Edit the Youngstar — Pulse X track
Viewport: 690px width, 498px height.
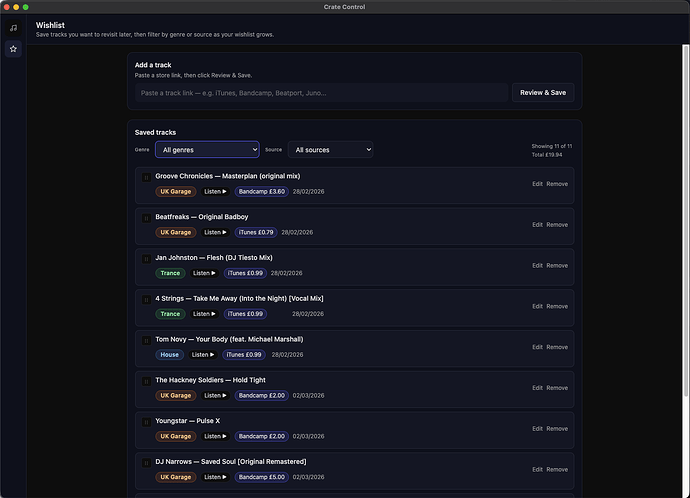click(537, 428)
